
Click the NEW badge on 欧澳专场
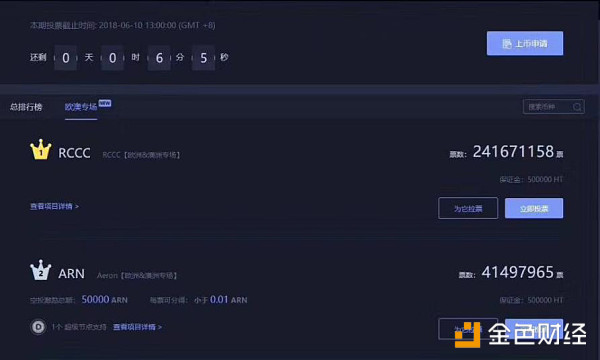pyautogui.click(x=105, y=103)
